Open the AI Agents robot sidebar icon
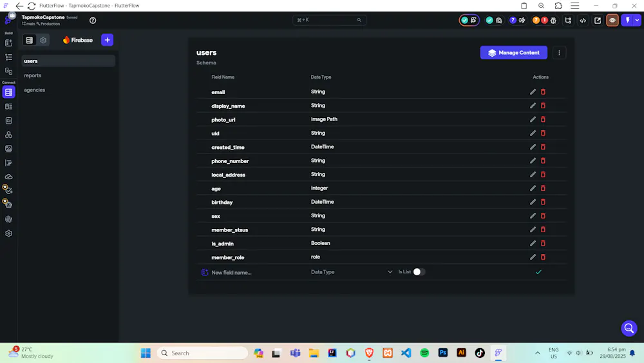The width and height of the screenshot is (644, 363). click(x=8, y=204)
